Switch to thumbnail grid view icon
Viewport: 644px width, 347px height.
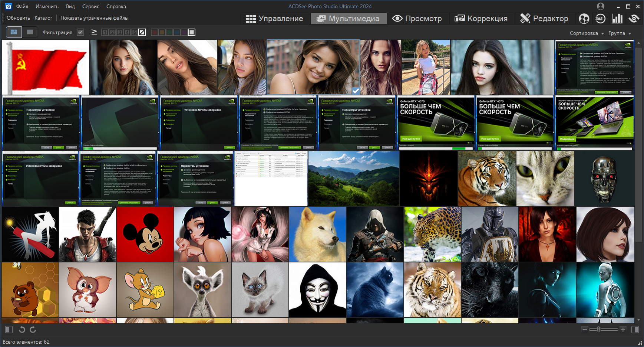pos(14,32)
